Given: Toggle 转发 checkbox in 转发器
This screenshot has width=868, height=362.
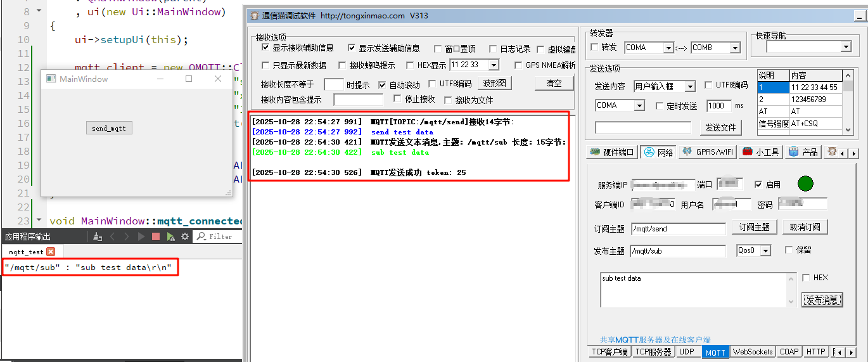Looking at the screenshot, I should [594, 47].
